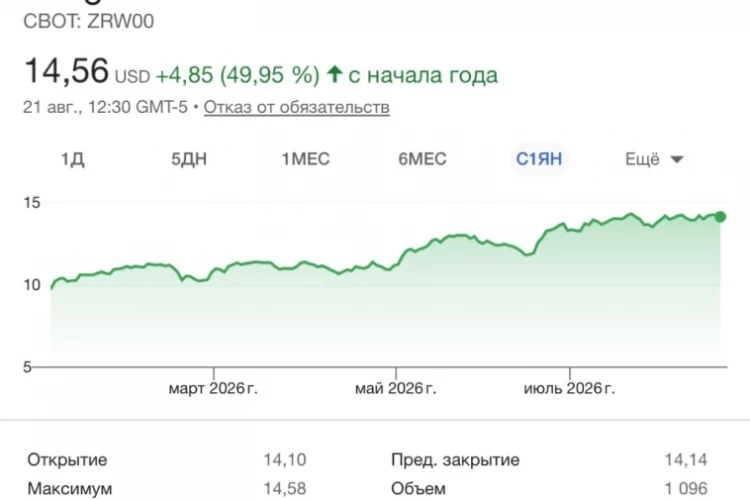This screenshot has width=750, height=500.
Task: Expand the Ещё range dropdown
Action: tap(654, 159)
